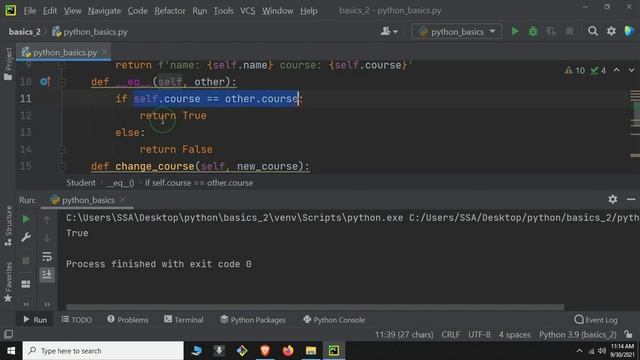Toggle the Structure tool window sidebar
The height and width of the screenshot is (360, 640).
click(x=8, y=226)
